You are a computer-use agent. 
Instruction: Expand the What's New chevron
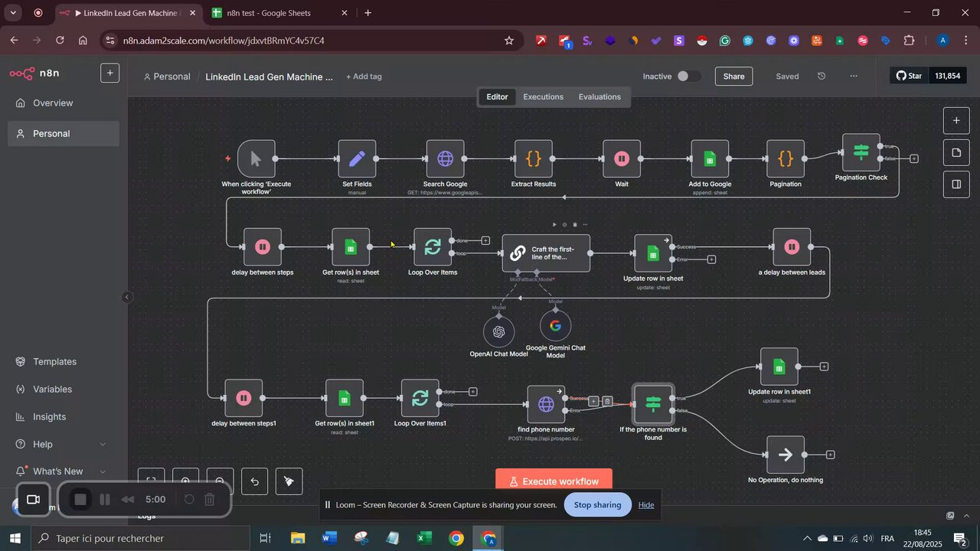103,471
